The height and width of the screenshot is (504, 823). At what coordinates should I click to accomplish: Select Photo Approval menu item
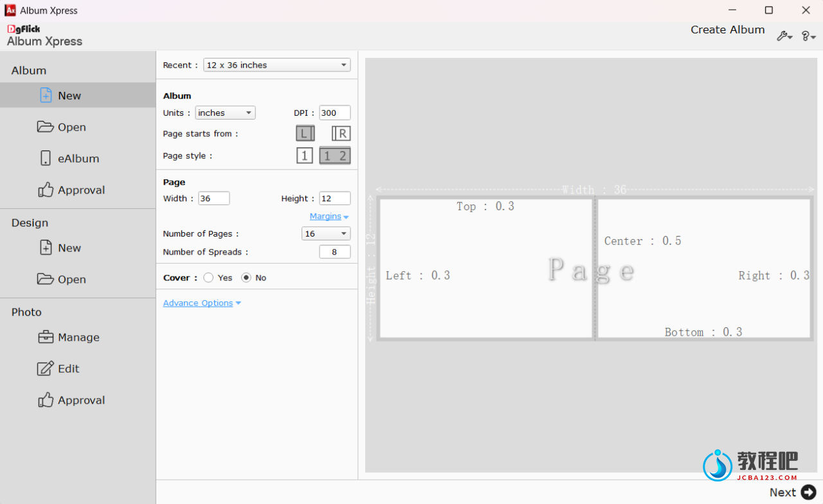pos(78,400)
